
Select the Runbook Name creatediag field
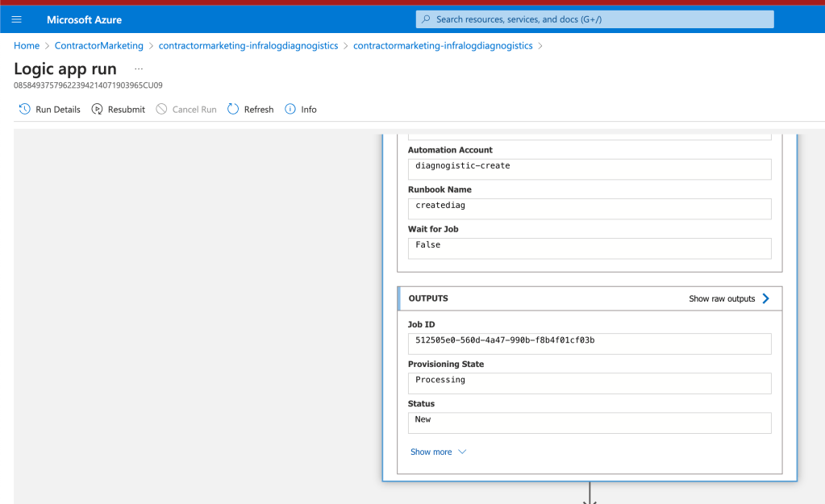coord(590,209)
